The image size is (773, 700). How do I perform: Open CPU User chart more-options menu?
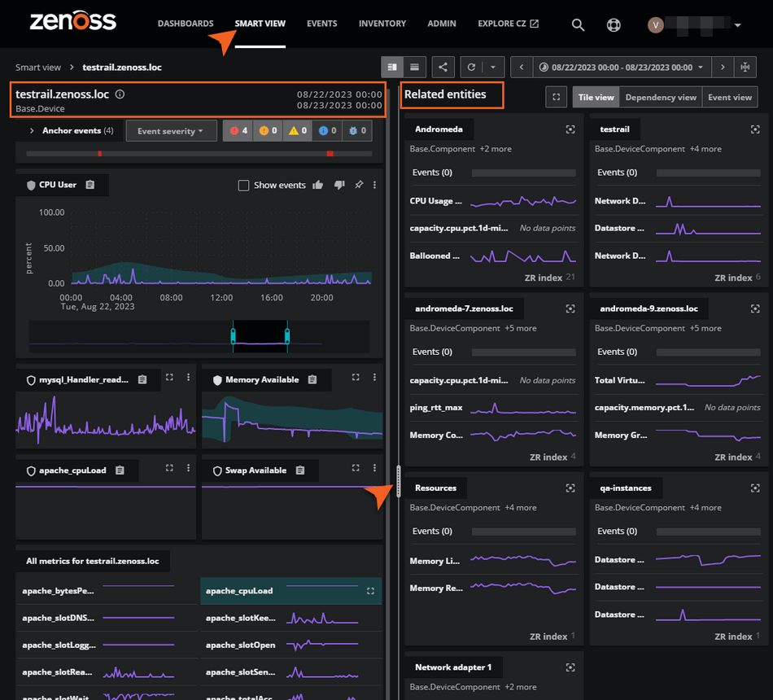[374, 185]
